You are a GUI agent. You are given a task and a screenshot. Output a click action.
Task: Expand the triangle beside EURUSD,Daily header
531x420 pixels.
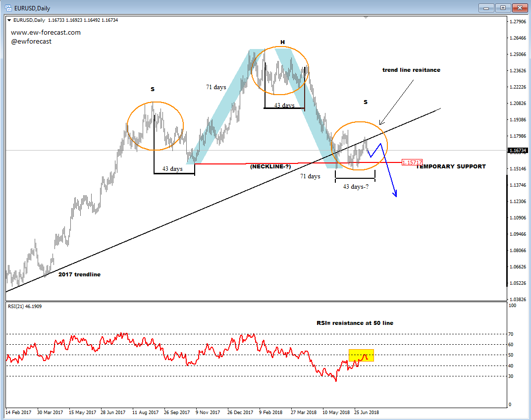9,20
